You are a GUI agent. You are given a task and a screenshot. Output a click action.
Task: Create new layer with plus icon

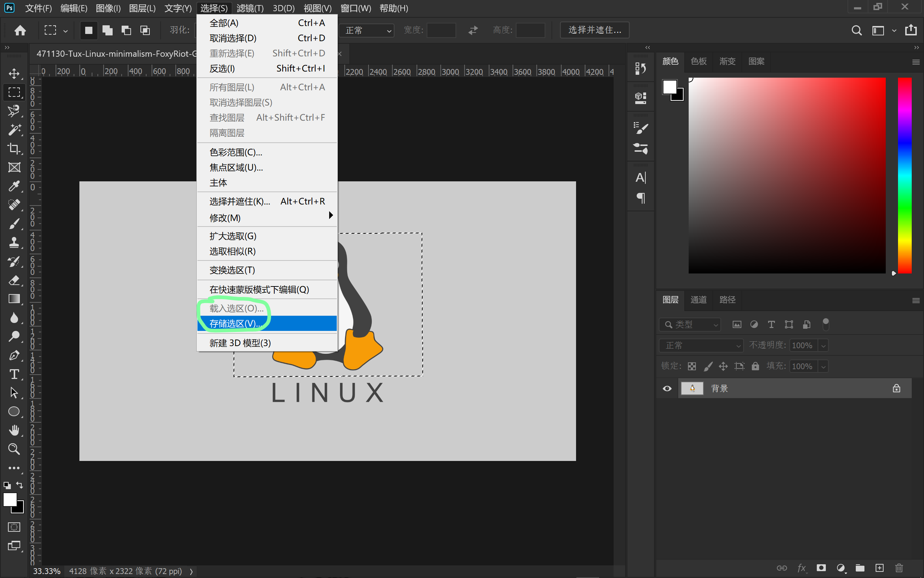point(880,568)
